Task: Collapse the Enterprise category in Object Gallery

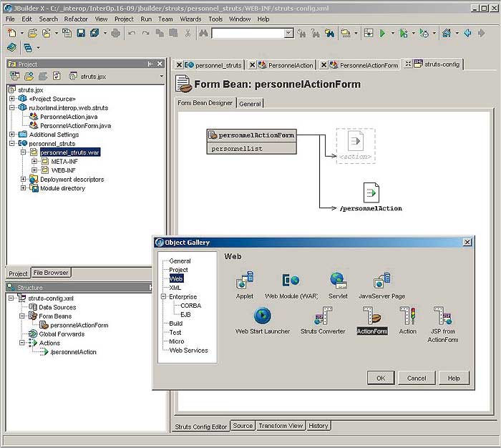Action: pos(164,296)
